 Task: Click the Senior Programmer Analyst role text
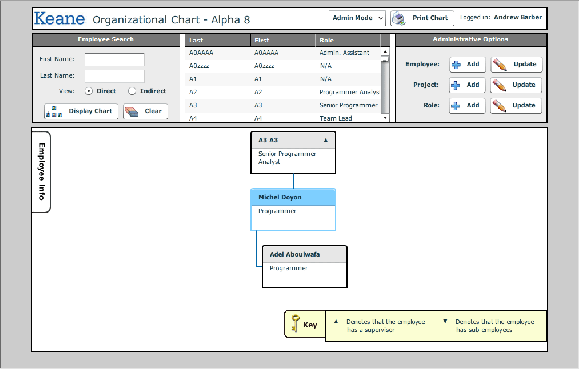[x=287, y=158]
